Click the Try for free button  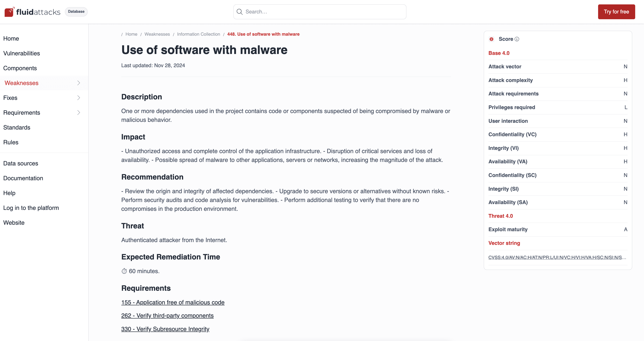pyautogui.click(x=616, y=12)
